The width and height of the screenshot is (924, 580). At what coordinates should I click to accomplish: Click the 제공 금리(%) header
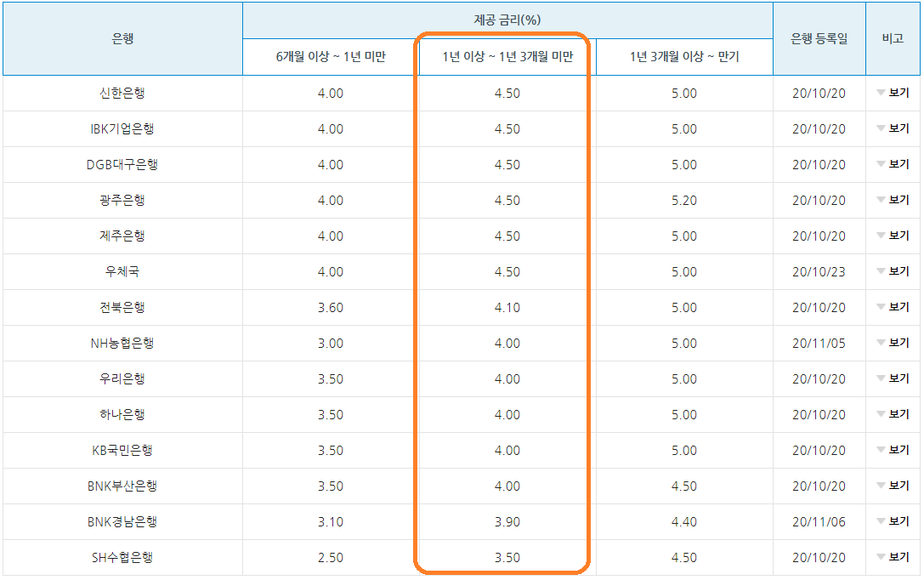coord(507,20)
